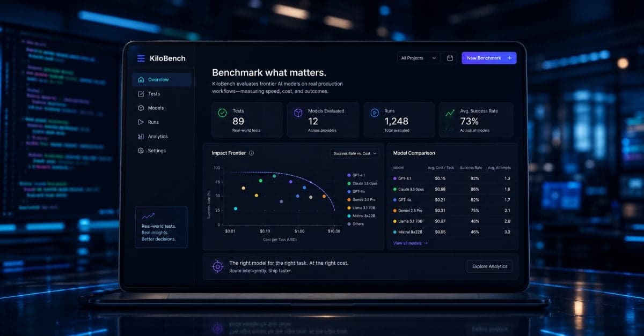Image resolution: width=644 pixels, height=336 pixels.
Task: Toggle GPT-4o in the chart legend
Action: coord(356,191)
